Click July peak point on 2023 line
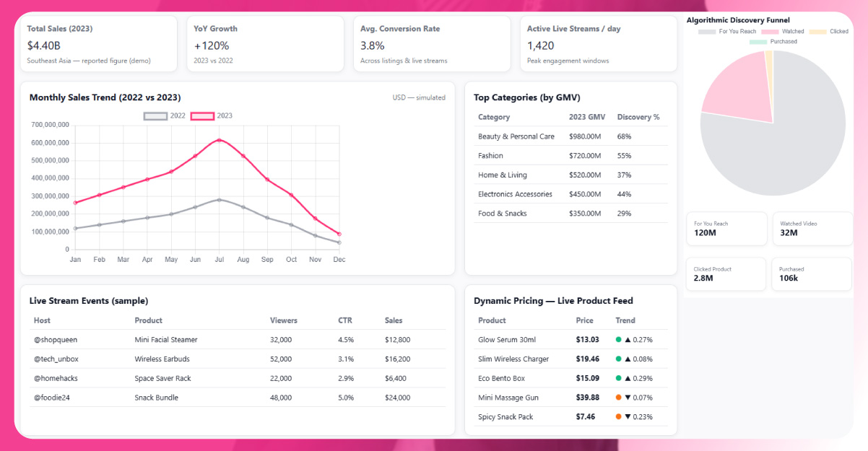868x451 pixels. click(x=219, y=140)
